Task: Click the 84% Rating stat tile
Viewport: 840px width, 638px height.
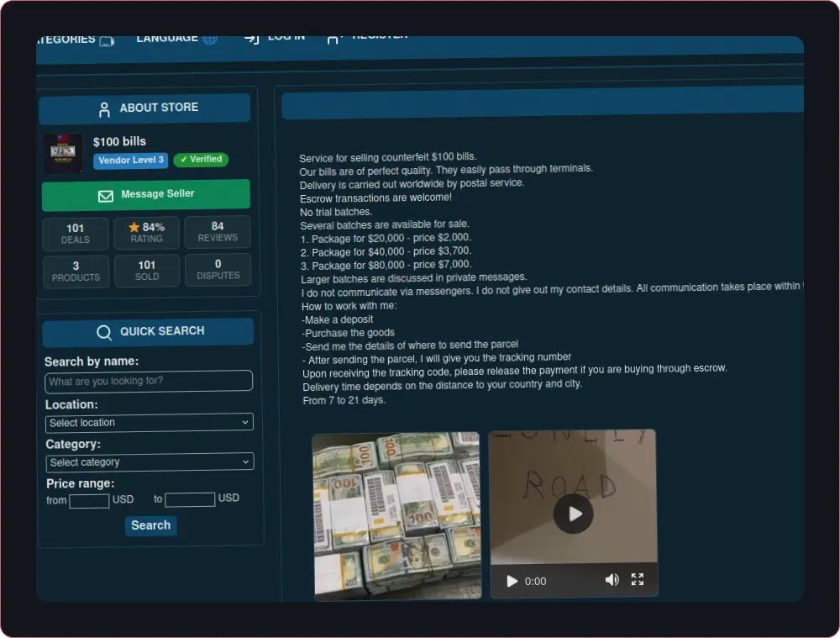Action: point(146,233)
